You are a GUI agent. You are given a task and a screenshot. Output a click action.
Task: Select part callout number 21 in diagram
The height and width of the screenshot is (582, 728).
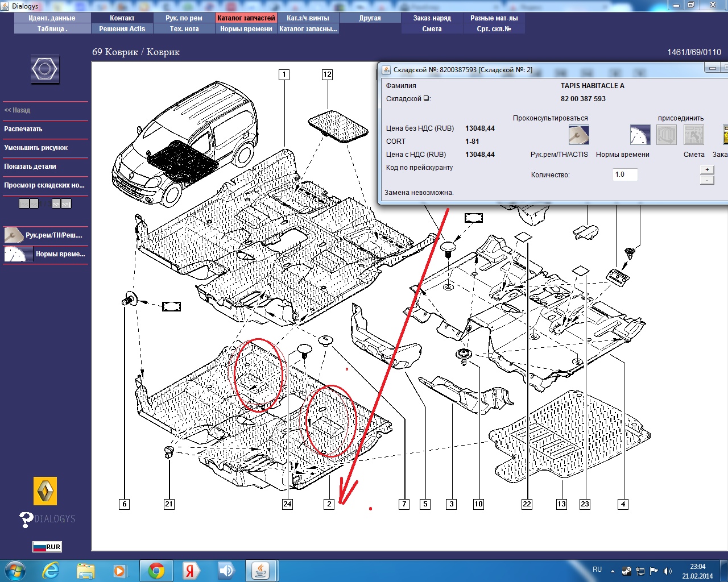(169, 504)
